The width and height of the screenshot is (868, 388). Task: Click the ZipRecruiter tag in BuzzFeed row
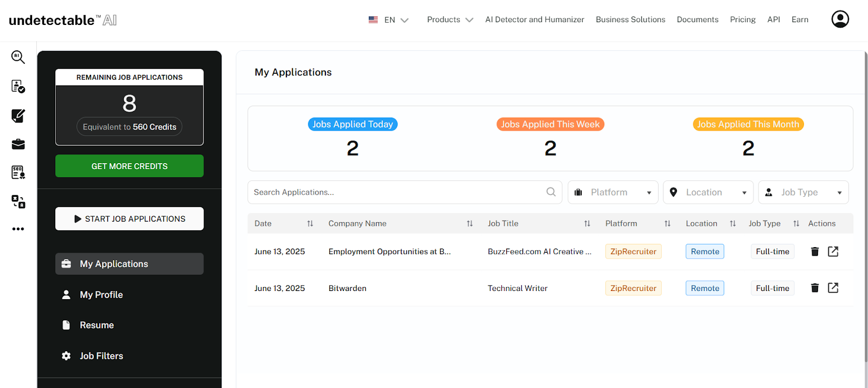633,251
